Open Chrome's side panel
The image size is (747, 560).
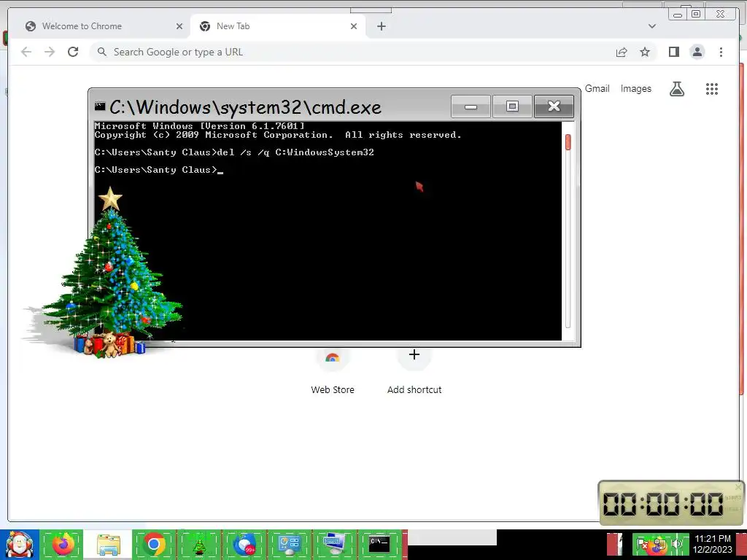(x=673, y=52)
